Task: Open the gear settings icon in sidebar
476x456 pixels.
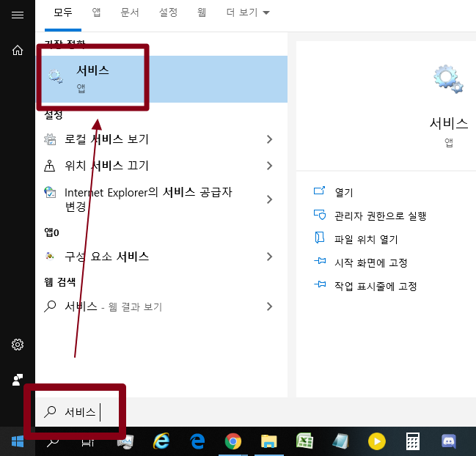Action: click(18, 345)
